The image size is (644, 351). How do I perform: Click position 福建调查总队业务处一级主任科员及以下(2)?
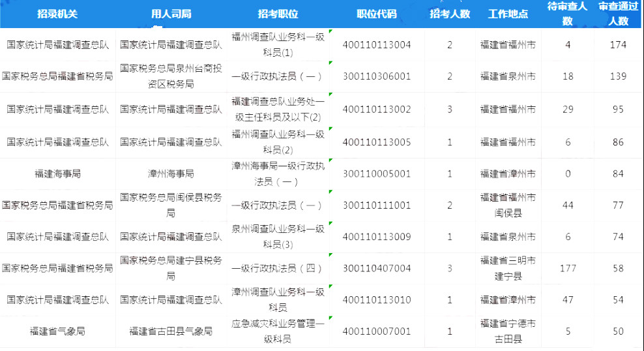pyautogui.click(x=278, y=110)
